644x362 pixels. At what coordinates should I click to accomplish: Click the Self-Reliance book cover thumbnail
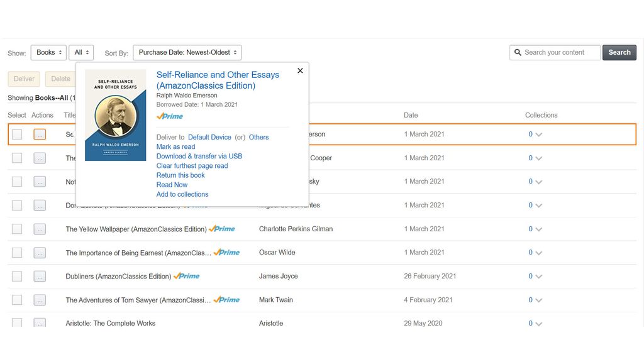(115, 115)
